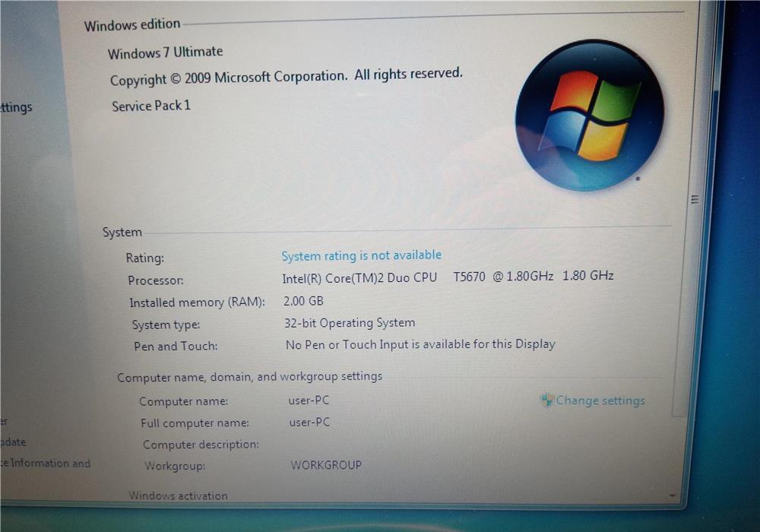Click the Change settings link
Screen dimensions: 760x532
(600, 401)
